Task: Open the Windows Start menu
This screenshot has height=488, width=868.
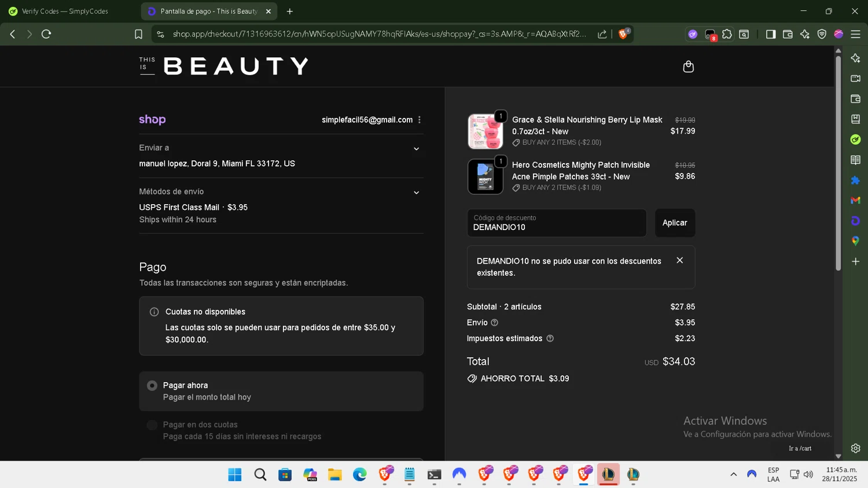Action: click(235, 475)
